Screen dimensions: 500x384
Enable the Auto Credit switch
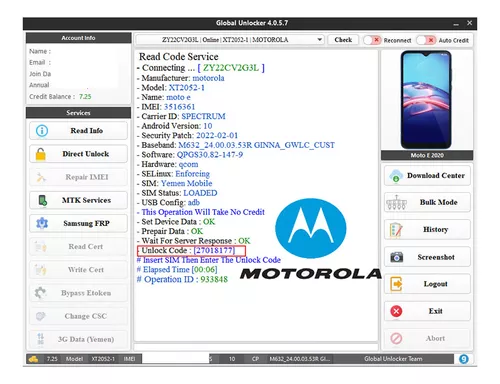point(426,40)
